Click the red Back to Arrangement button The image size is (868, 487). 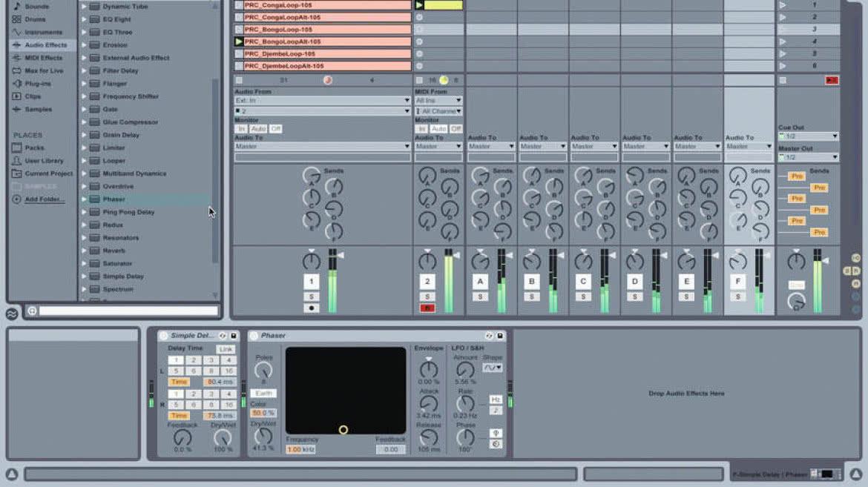pyautogui.click(x=832, y=80)
